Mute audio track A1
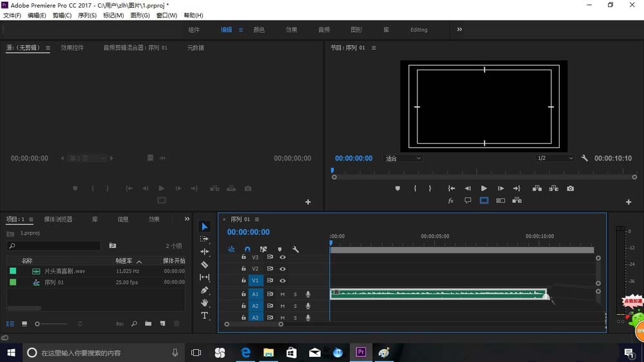644x362 pixels. pyautogui.click(x=282, y=294)
